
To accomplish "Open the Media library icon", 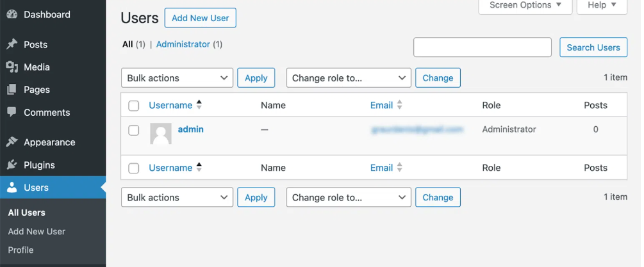I will (12, 67).
